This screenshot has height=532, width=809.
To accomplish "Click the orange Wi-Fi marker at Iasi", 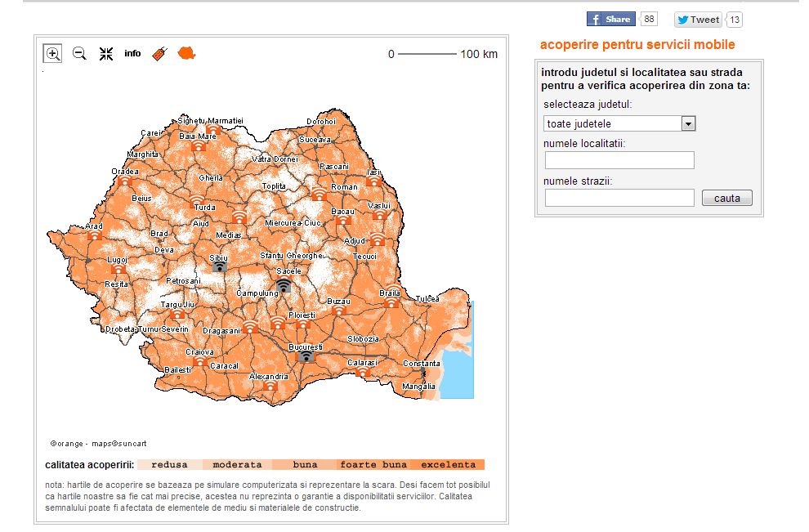I will [373, 181].
